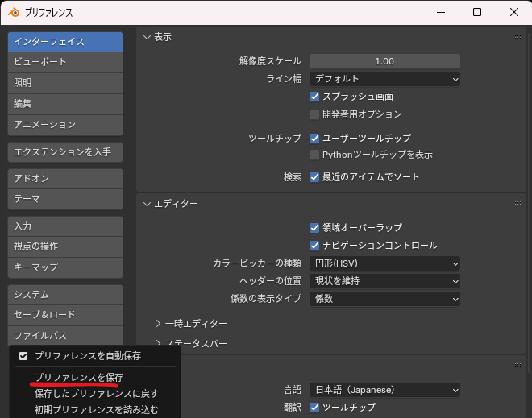Toggle プリファレンスを自動保存 checkbox
532x418 pixels.
(23, 356)
